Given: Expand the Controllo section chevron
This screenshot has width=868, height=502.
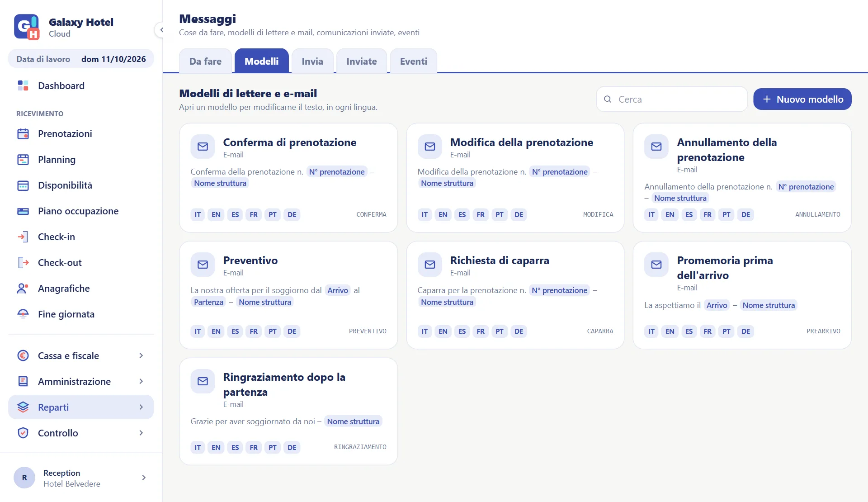Looking at the screenshot, I should [141, 433].
